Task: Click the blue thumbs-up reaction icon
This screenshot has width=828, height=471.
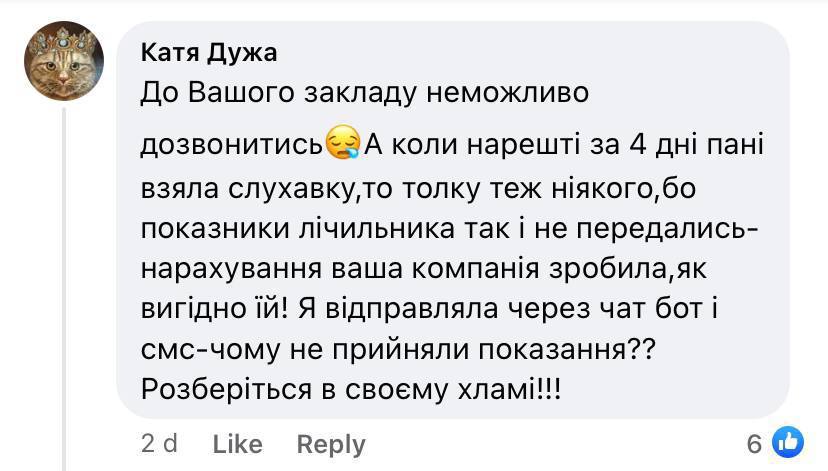Action: (x=788, y=441)
